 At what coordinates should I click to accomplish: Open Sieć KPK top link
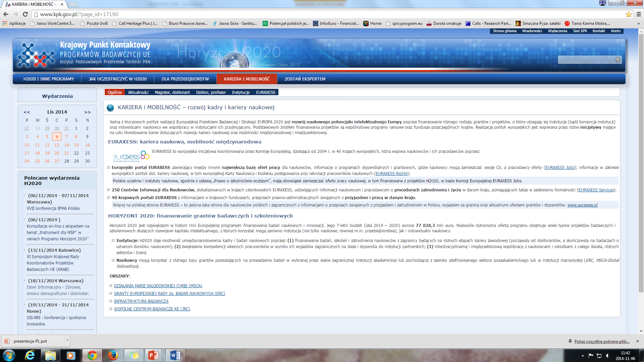[580, 31]
